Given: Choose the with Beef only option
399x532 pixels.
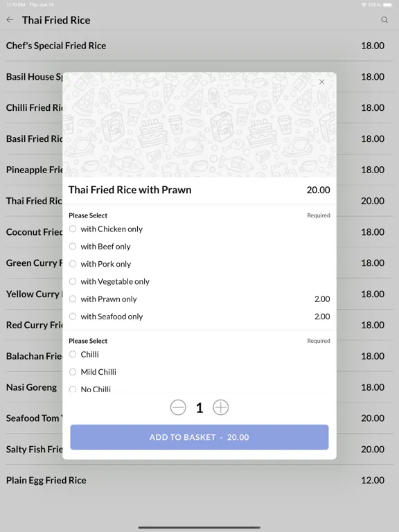Looking at the screenshot, I should 199,247.
